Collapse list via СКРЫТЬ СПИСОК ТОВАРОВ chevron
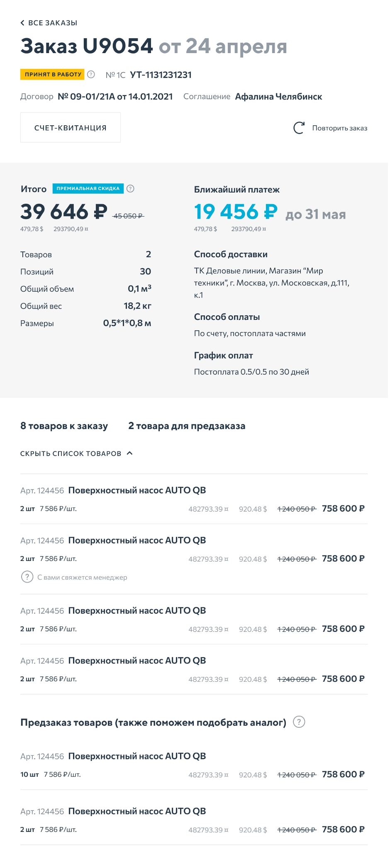The image size is (390, 868). pos(130,453)
